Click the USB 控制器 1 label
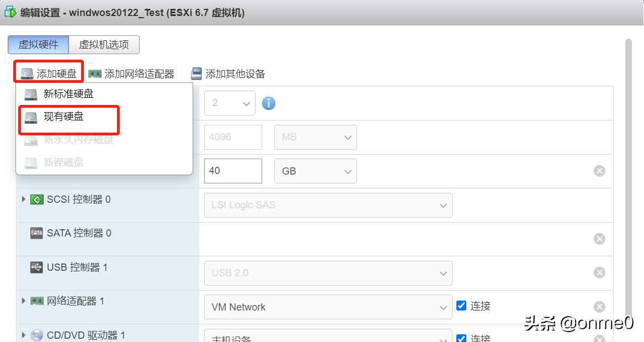644x342 pixels. (x=77, y=267)
